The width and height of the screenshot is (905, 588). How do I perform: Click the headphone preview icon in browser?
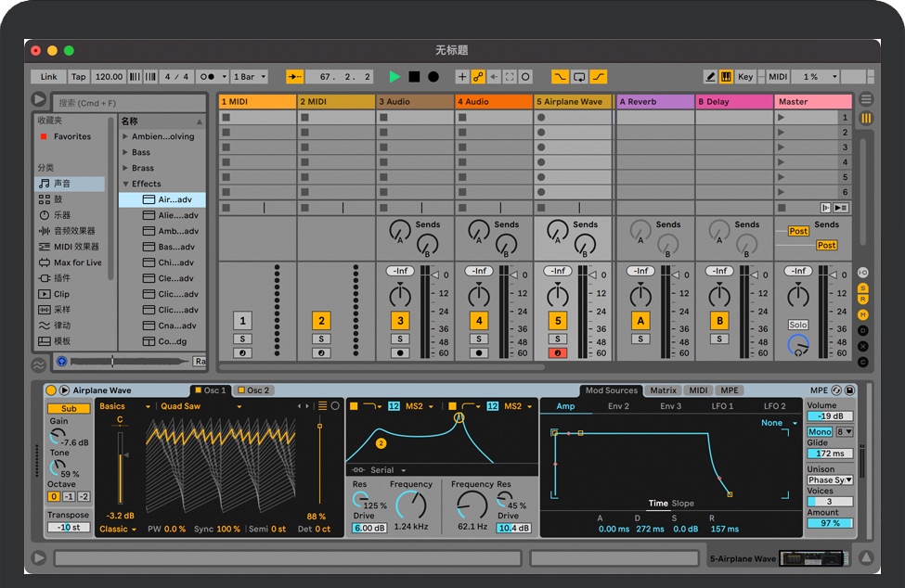pyautogui.click(x=62, y=361)
